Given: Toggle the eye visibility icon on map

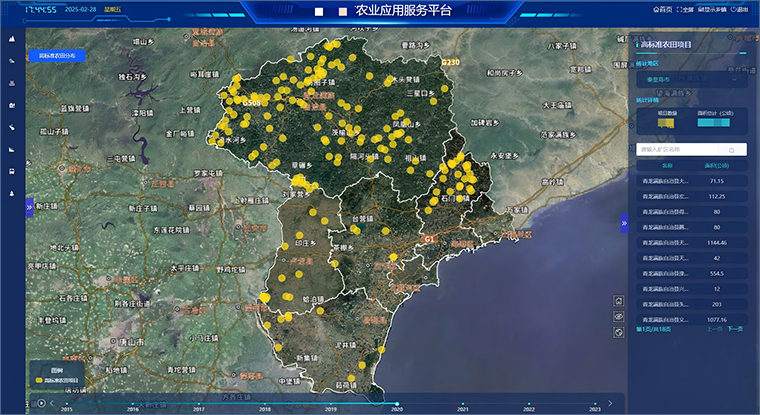Looking at the screenshot, I should (x=619, y=316).
